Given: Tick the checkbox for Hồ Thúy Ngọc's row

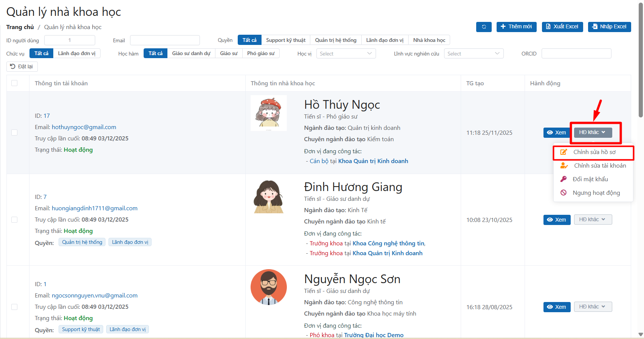Looking at the screenshot, I should point(14,133).
